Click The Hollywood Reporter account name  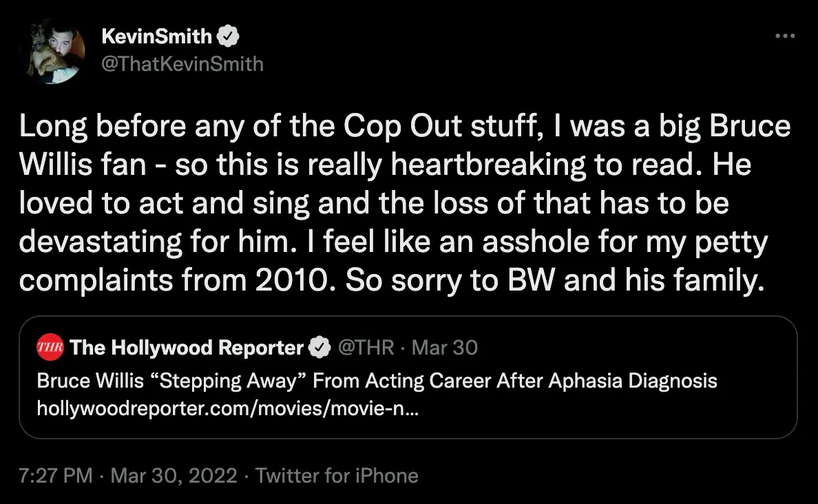tap(187, 348)
